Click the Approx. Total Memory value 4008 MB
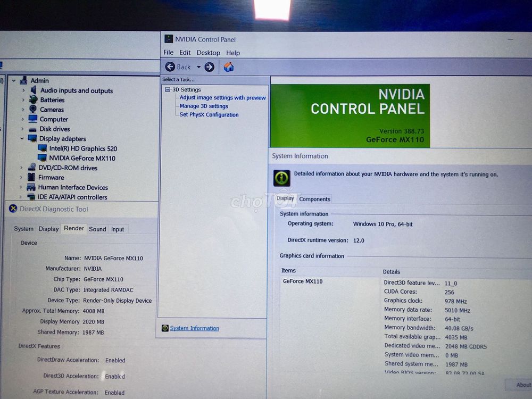This screenshot has width=532, height=399. point(93,311)
